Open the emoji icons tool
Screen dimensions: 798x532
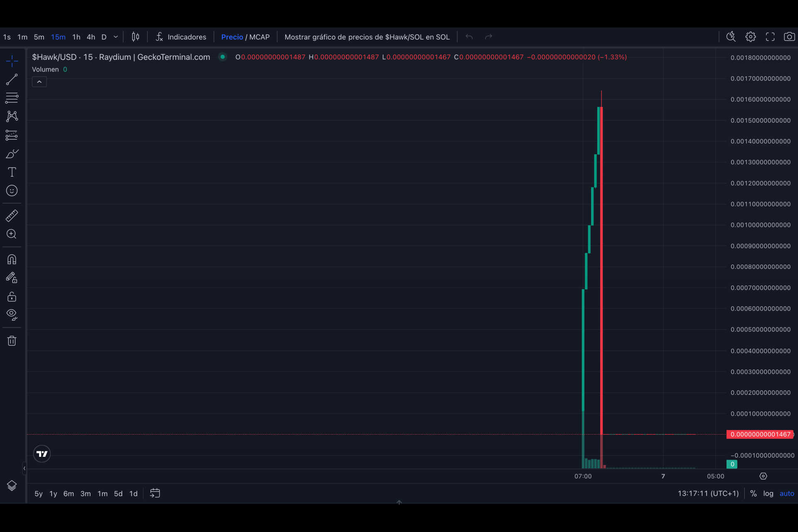tap(12, 191)
